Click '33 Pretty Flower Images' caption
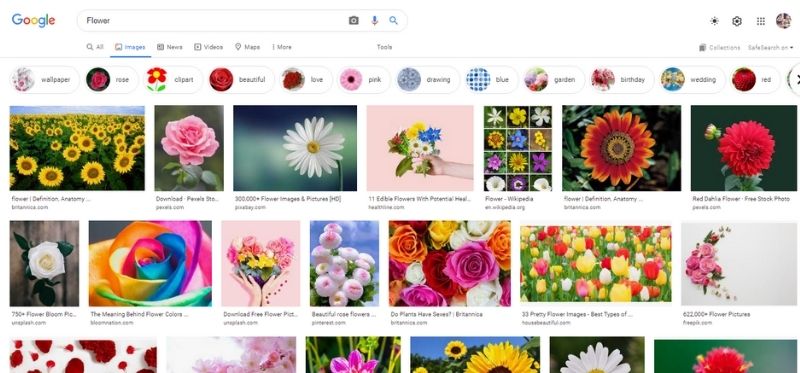This screenshot has width=800, height=373. point(577,314)
